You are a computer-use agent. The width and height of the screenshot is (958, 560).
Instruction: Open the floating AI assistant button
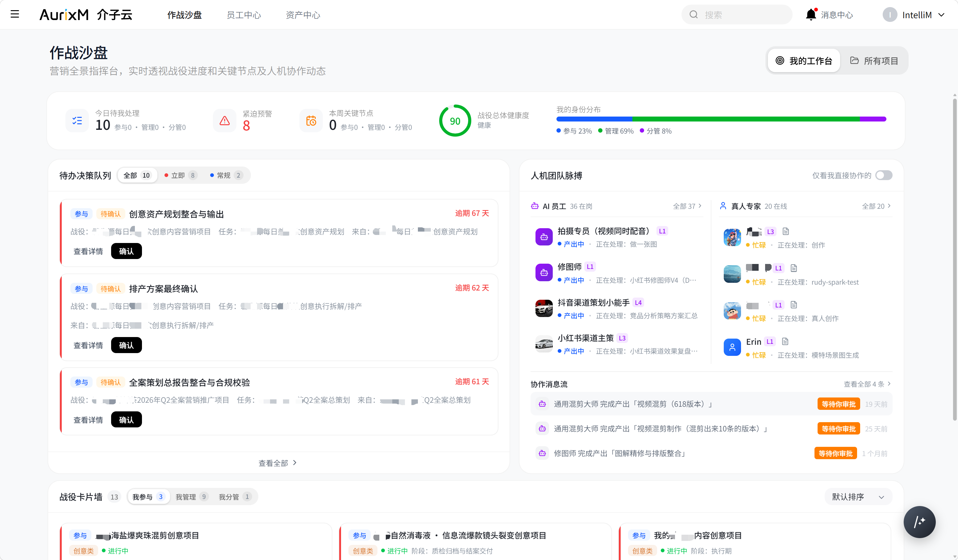tap(919, 522)
